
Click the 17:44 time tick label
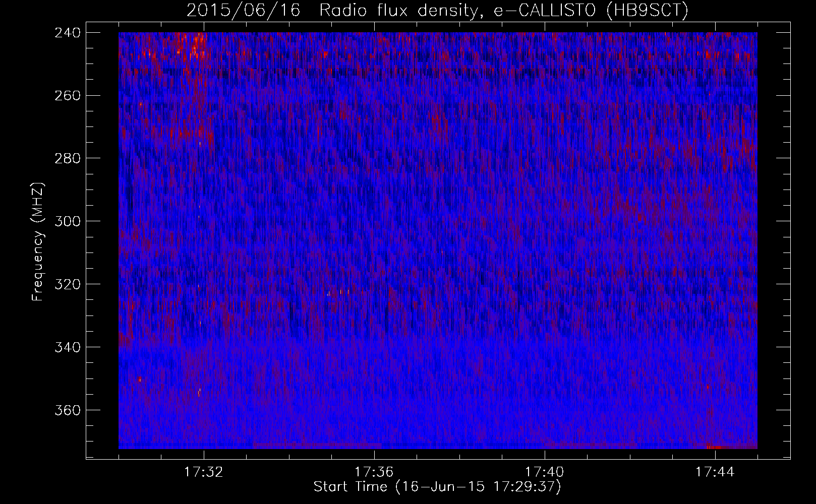click(x=715, y=472)
